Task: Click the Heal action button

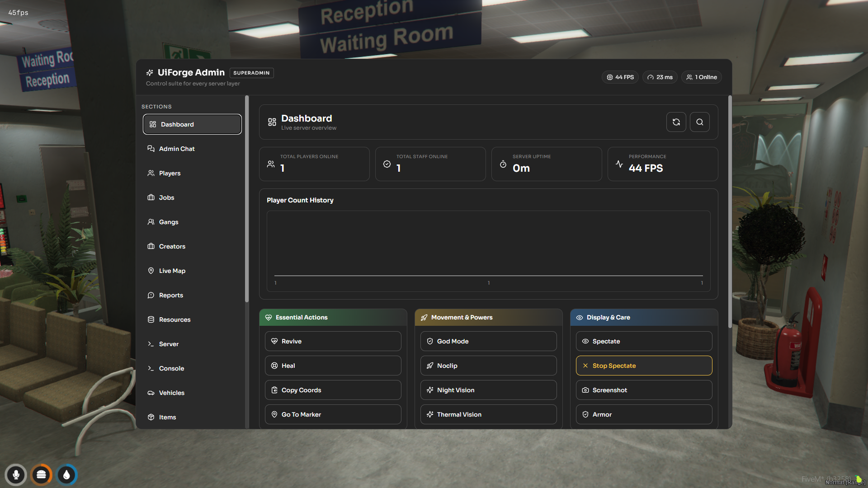Action: (x=333, y=366)
